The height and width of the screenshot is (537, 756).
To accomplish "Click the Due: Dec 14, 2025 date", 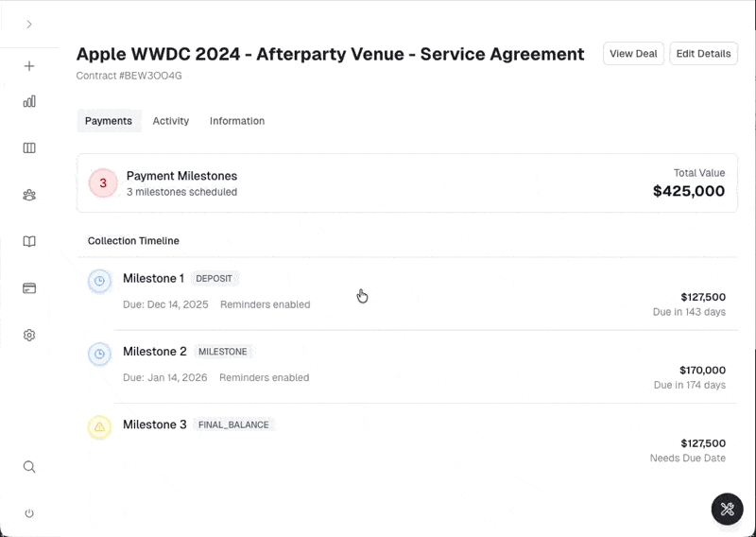I will click(x=165, y=304).
